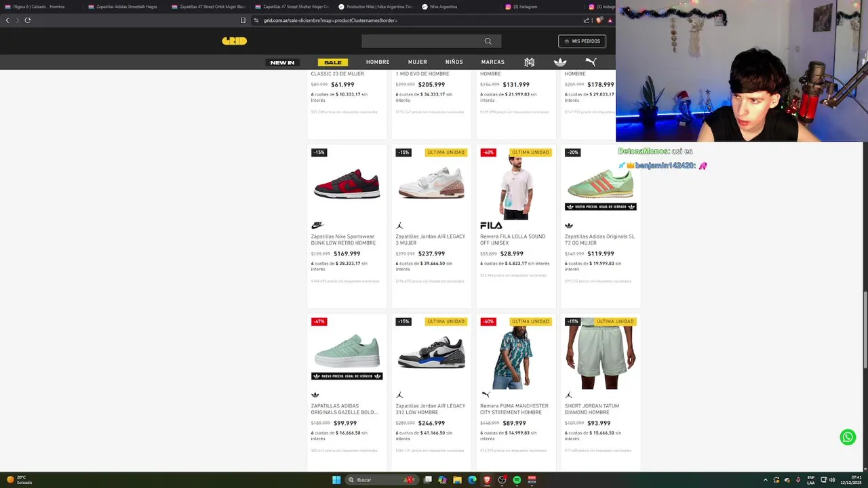Open Windows Start menu
This screenshot has height=488, width=868.
coord(336,480)
